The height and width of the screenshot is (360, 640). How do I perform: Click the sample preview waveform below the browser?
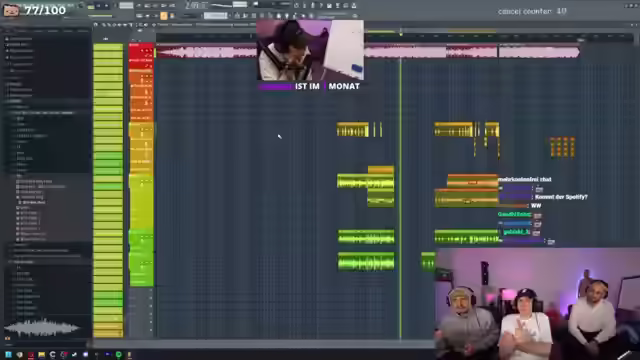pyautogui.click(x=42, y=327)
